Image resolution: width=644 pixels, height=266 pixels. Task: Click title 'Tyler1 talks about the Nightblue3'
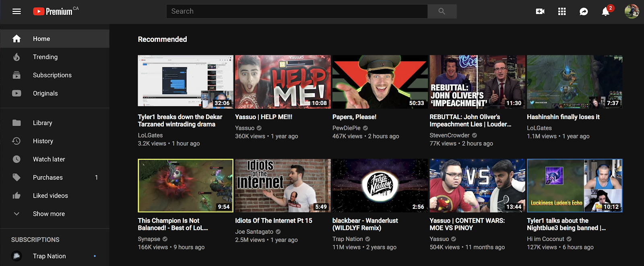click(566, 224)
